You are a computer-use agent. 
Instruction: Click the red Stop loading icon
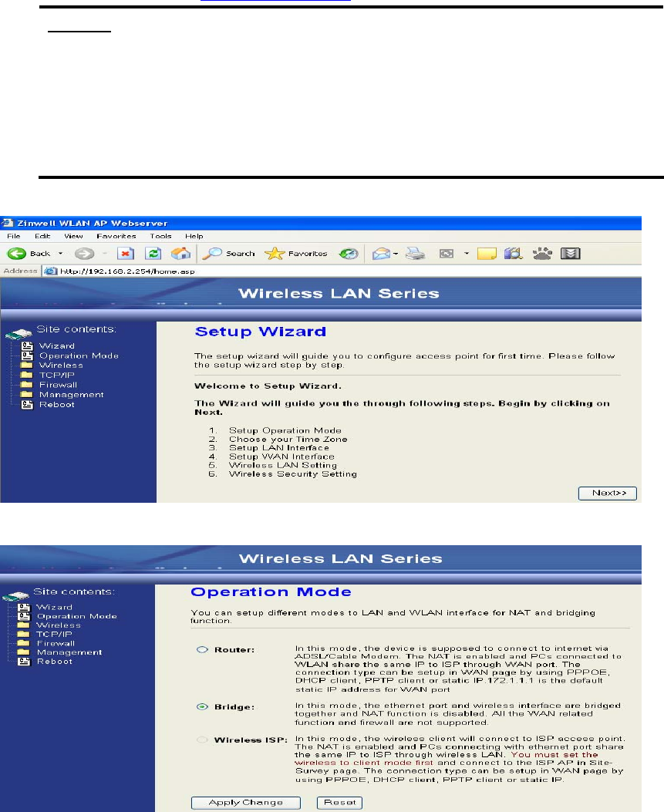[126, 253]
